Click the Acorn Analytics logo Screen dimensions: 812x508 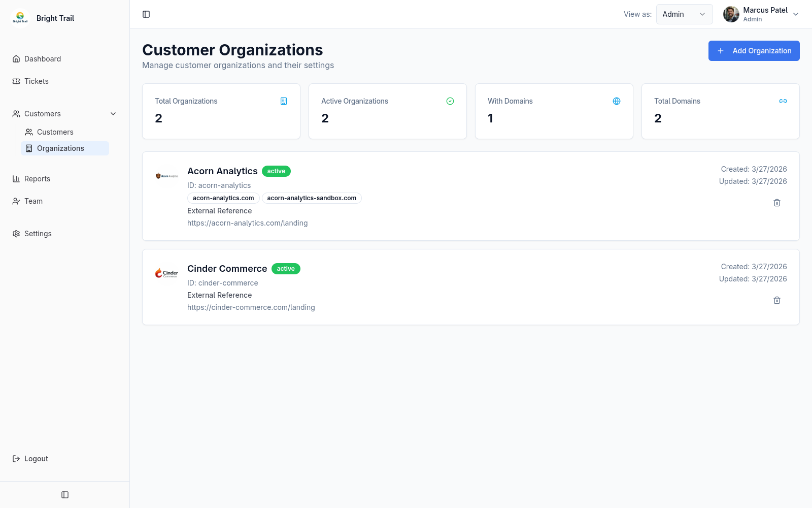(167, 176)
